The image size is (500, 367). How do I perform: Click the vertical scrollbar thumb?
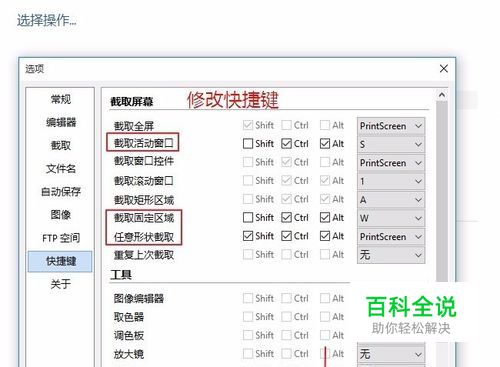pos(442,192)
